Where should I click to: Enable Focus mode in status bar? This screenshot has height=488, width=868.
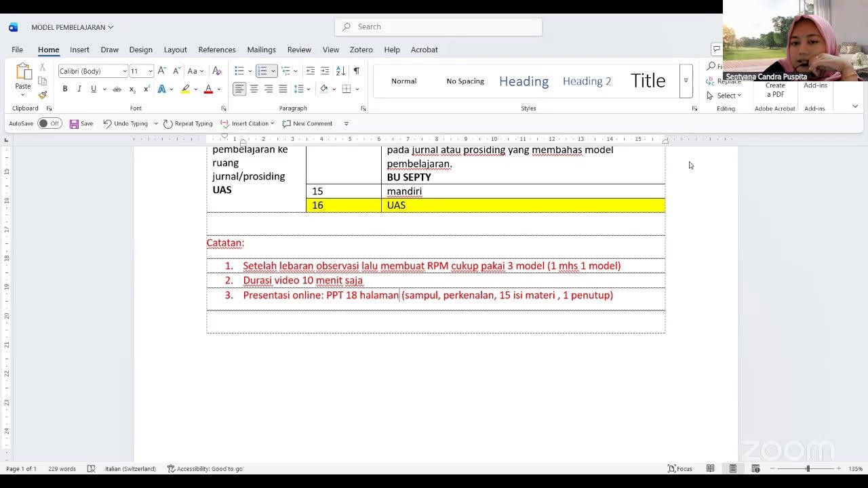coord(679,468)
